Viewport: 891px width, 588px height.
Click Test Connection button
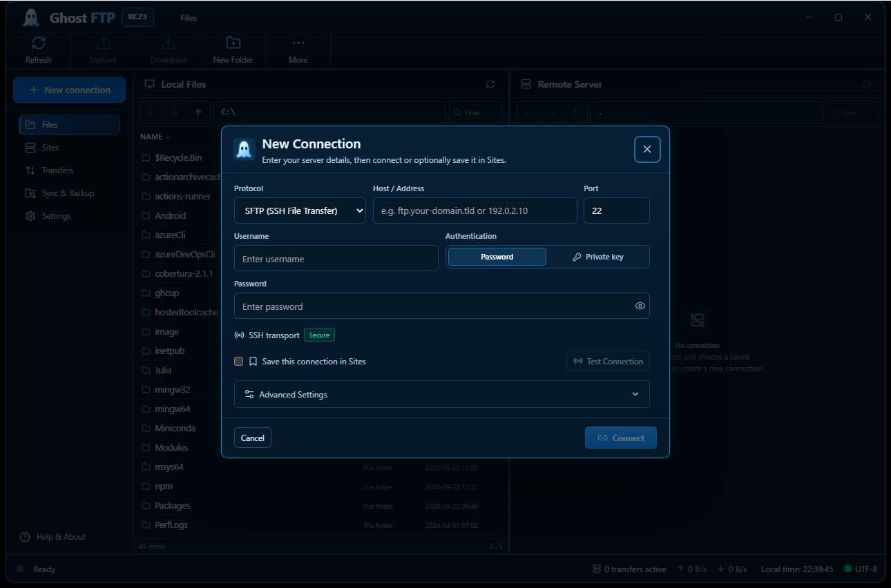(609, 361)
